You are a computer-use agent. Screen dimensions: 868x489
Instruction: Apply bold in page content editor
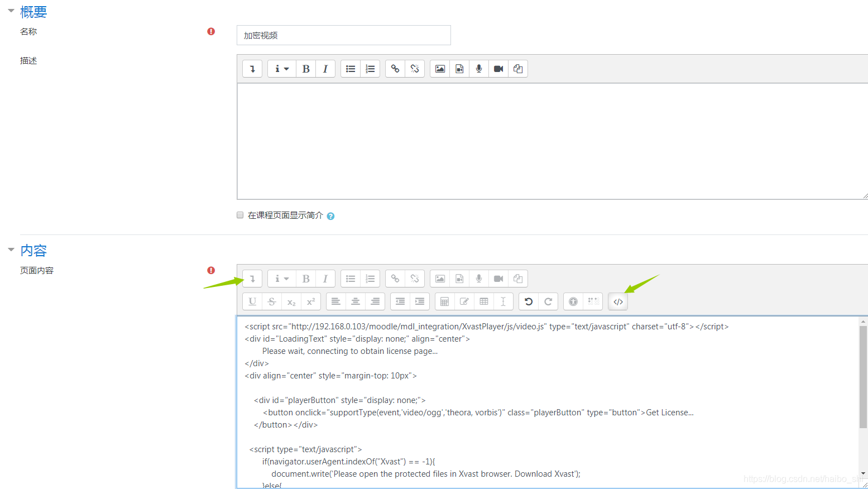point(306,279)
